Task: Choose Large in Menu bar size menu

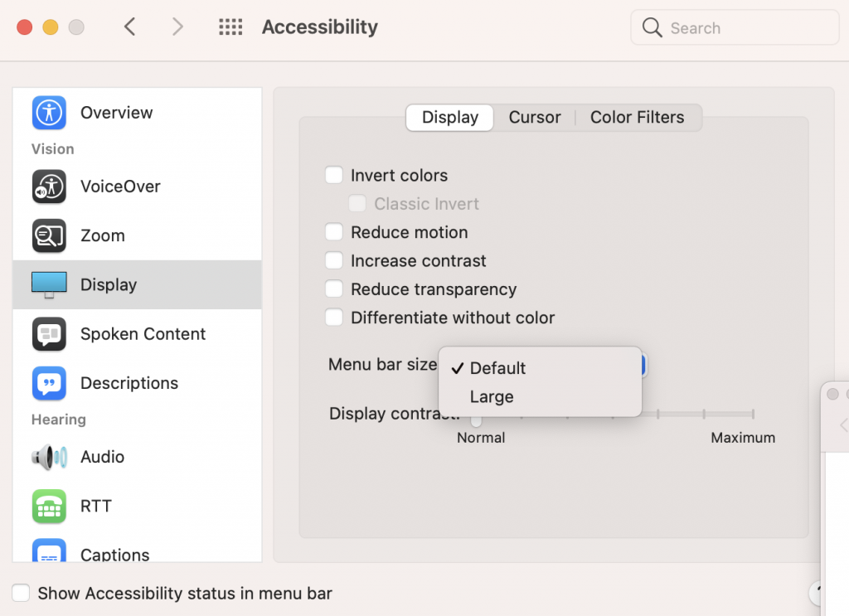Action: click(x=540, y=397)
